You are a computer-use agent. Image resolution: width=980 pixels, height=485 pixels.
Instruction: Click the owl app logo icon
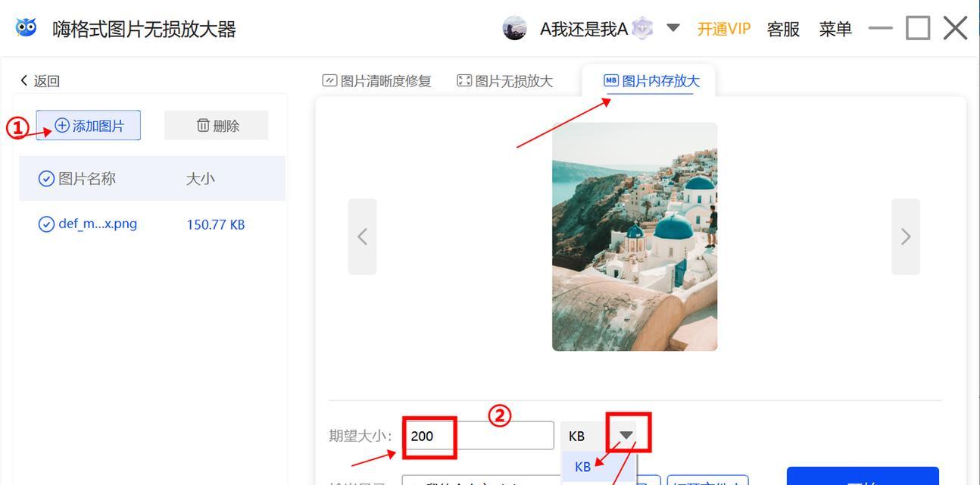coord(26,27)
